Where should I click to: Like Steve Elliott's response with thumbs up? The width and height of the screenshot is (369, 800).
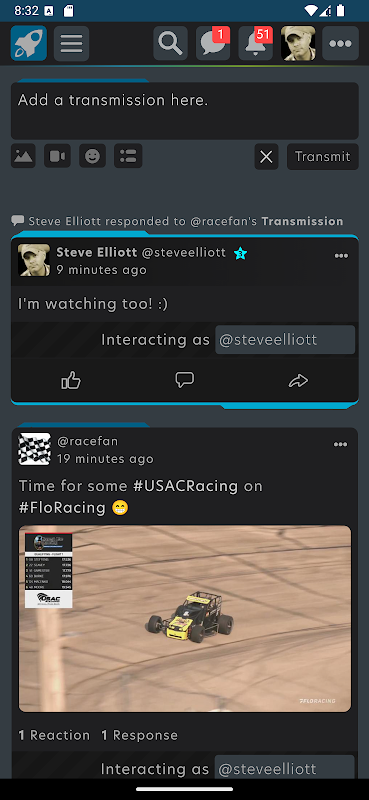[71, 381]
